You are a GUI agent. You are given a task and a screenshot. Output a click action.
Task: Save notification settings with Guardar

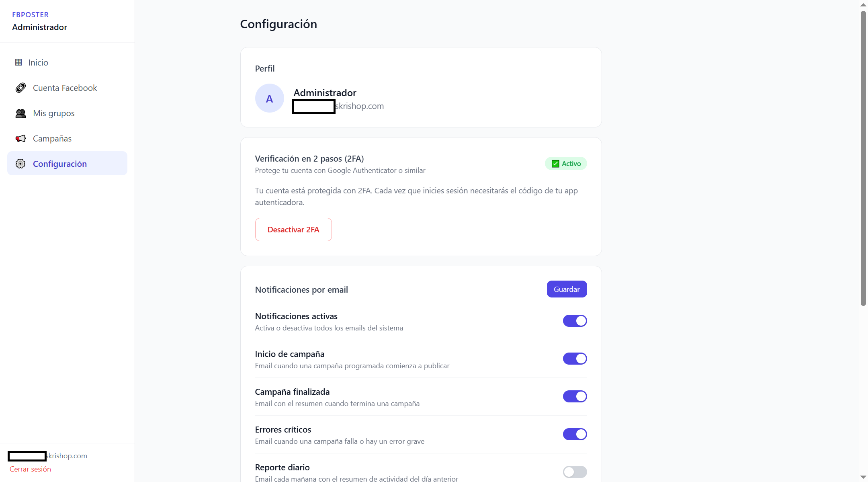567,289
